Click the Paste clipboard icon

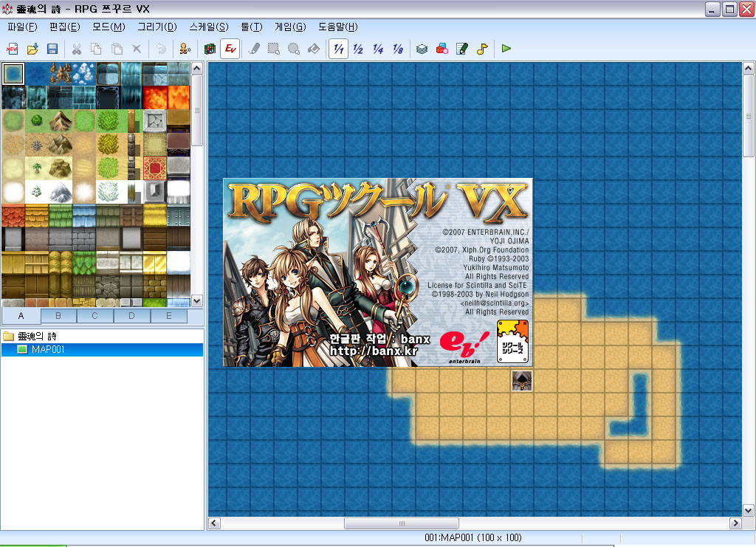[117, 49]
